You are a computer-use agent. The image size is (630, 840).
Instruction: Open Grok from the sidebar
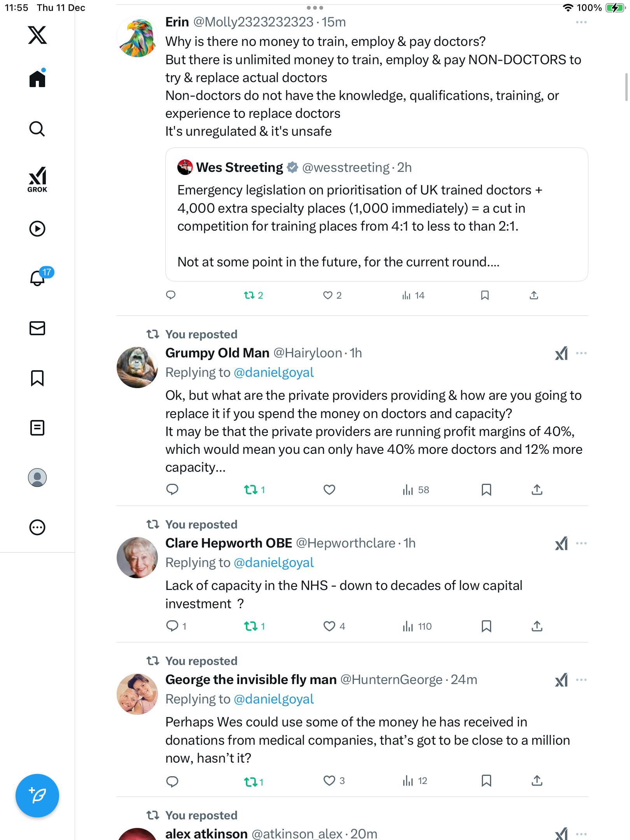pos(37,179)
